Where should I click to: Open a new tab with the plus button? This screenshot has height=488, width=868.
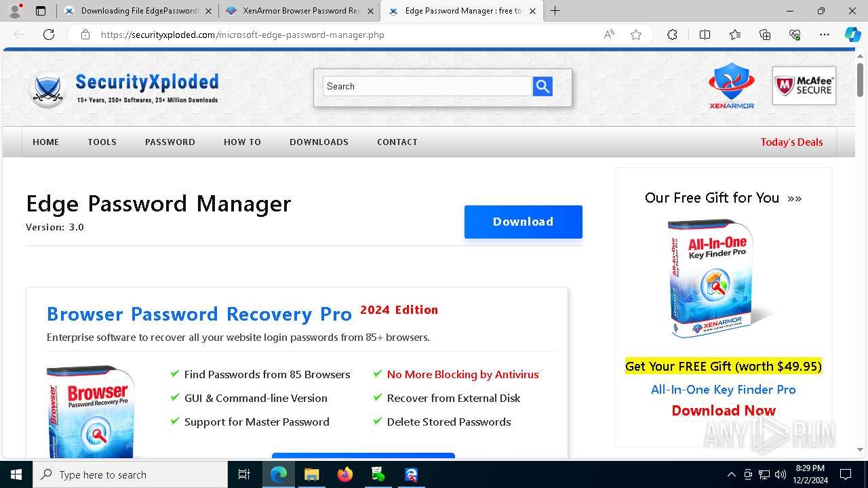(x=555, y=11)
